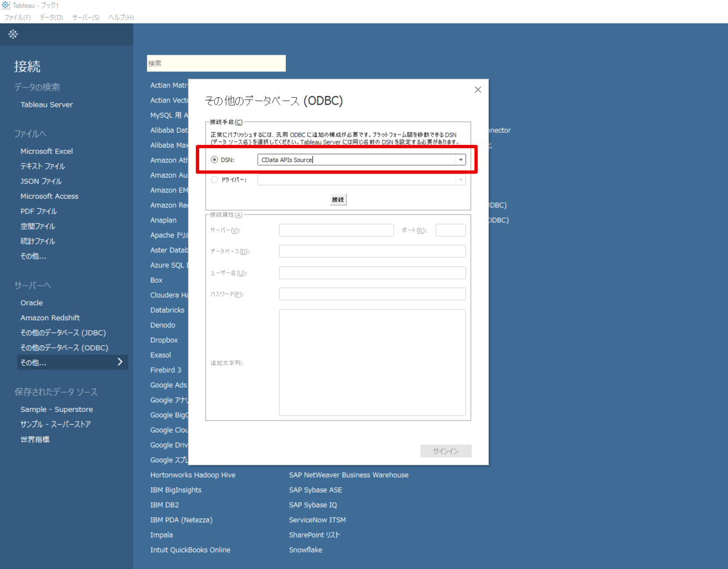Click the サインイン button
The image size is (728, 569).
pos(446,451)
